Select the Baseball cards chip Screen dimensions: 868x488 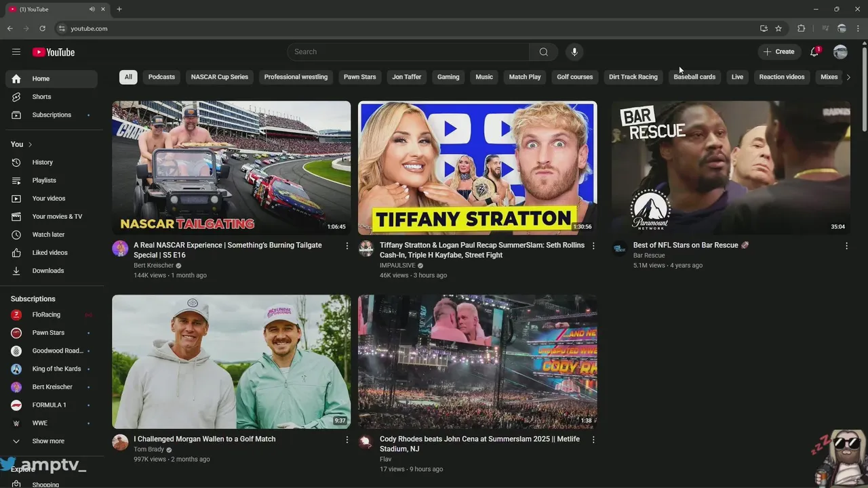click(694, 77)
